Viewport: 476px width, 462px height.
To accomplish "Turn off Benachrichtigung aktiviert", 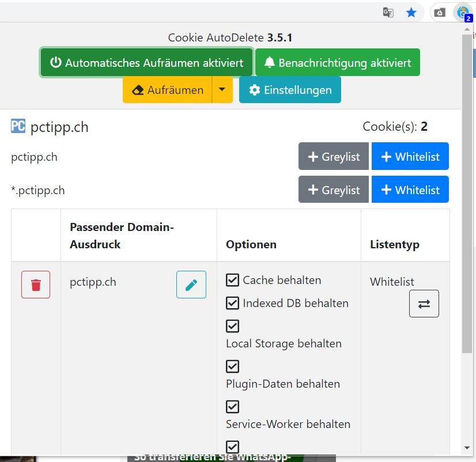I will point(337,62).
